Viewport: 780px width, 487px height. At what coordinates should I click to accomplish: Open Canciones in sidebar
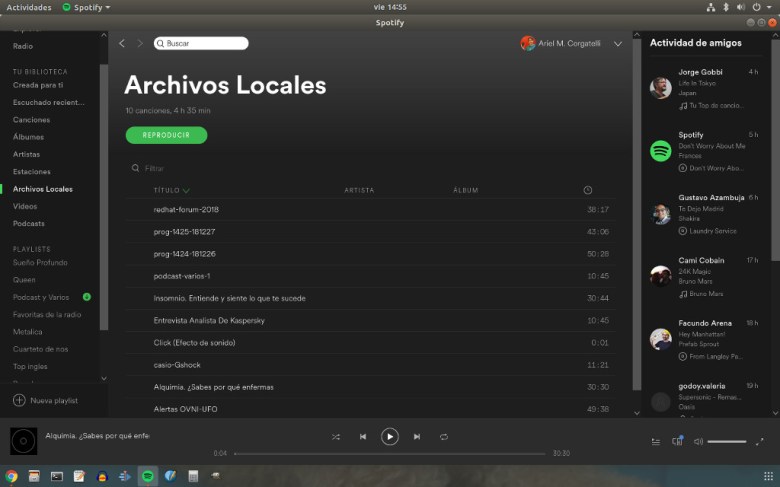pyautogui.click(x=31, y=120)
